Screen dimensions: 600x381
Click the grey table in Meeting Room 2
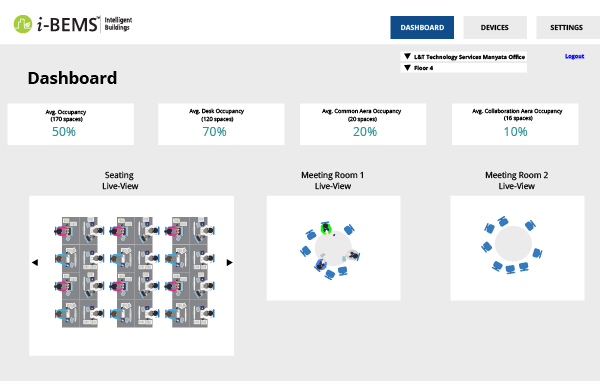513,244
